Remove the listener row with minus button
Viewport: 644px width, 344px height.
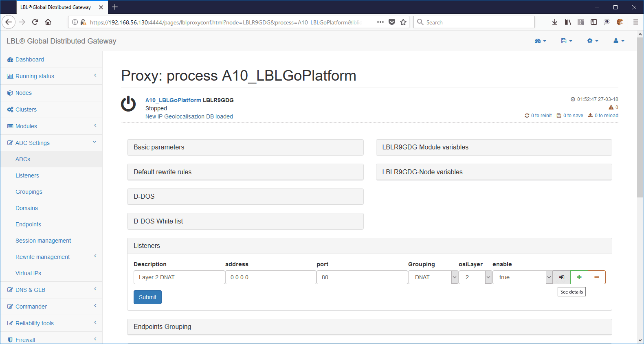pyautogui.click(x=597, y=277)
